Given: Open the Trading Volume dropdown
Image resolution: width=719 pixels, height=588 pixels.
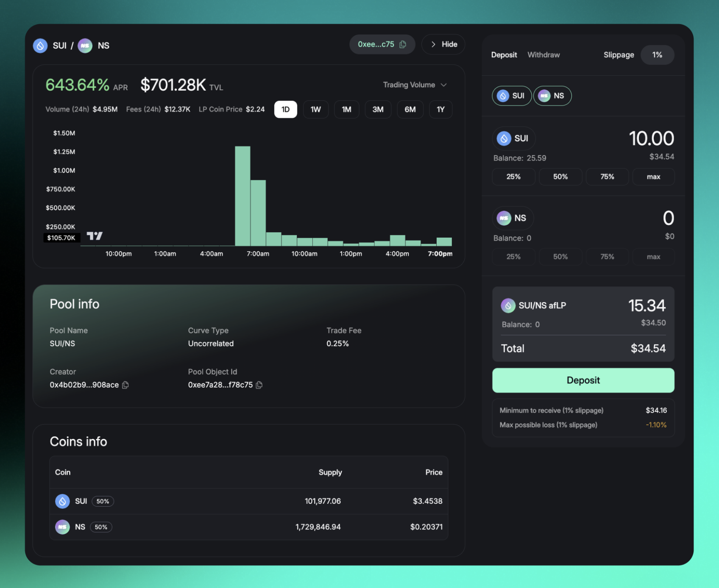Looking at the screenshot, I should click(x=415, y=85).
